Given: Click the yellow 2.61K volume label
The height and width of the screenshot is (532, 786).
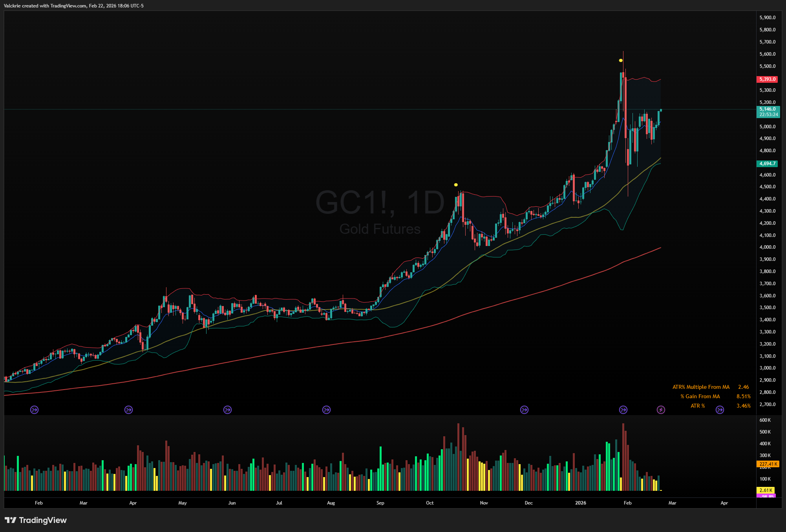Looking at the screenshot, I should 766,490.
